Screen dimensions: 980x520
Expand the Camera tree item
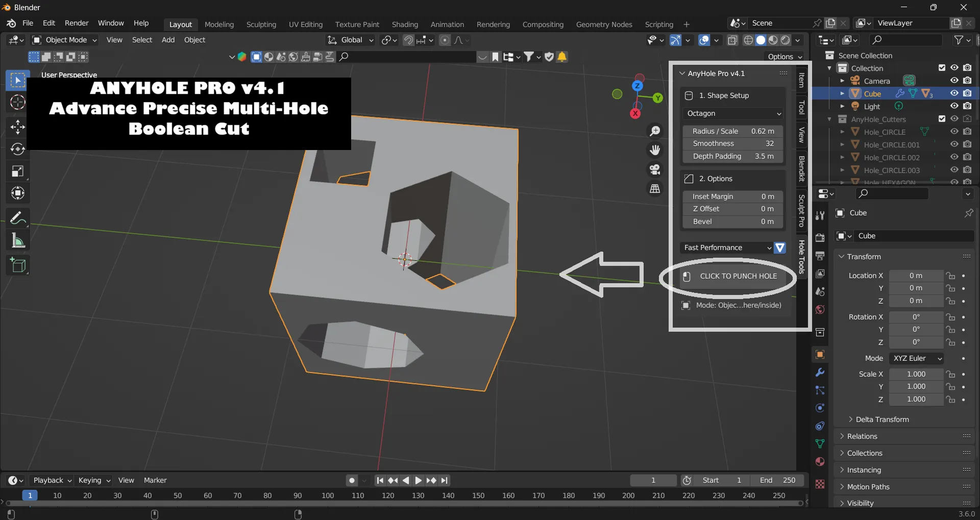(x=842, y=81)
